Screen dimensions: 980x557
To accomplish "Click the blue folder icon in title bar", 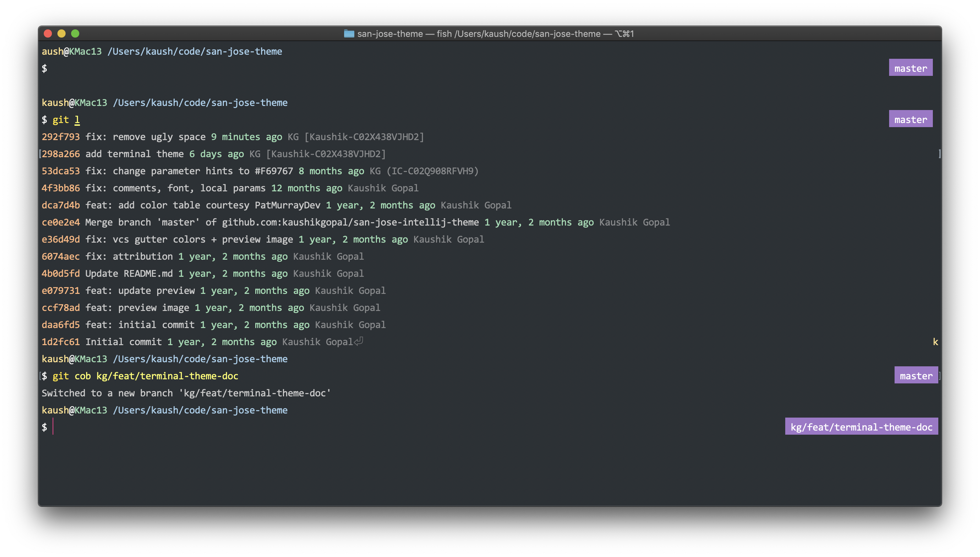I will pyautogui.click(x=349, y=34).
